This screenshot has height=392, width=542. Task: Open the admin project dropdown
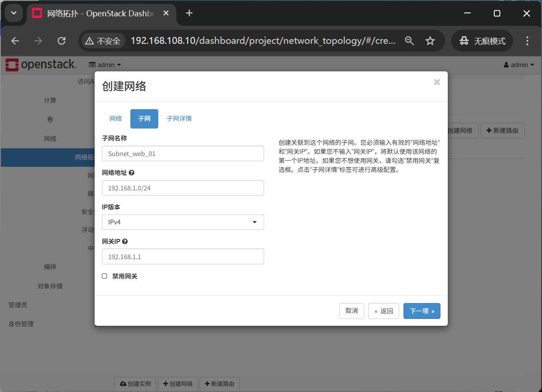(105, 65)
